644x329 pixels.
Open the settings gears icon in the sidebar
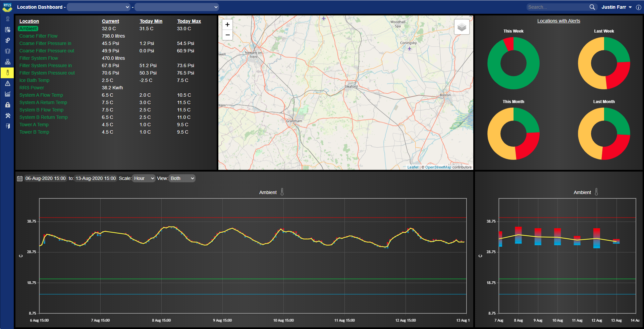7,40
